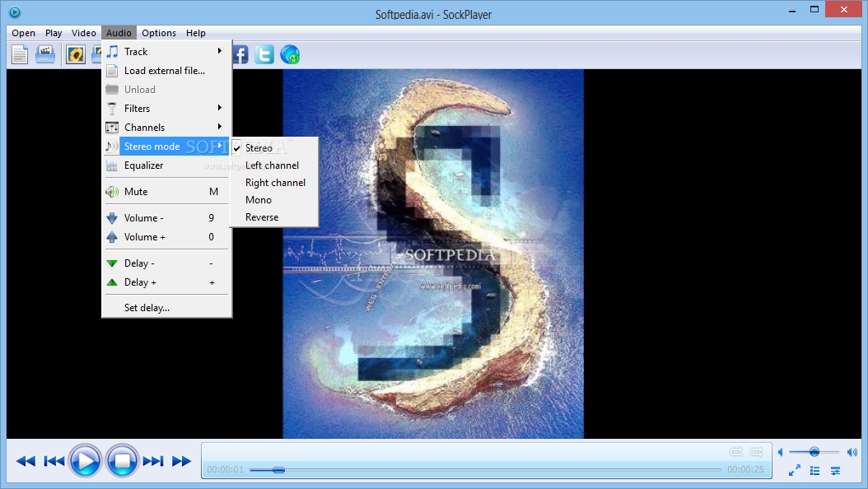Choose Set delay... option

coord(166,308)
